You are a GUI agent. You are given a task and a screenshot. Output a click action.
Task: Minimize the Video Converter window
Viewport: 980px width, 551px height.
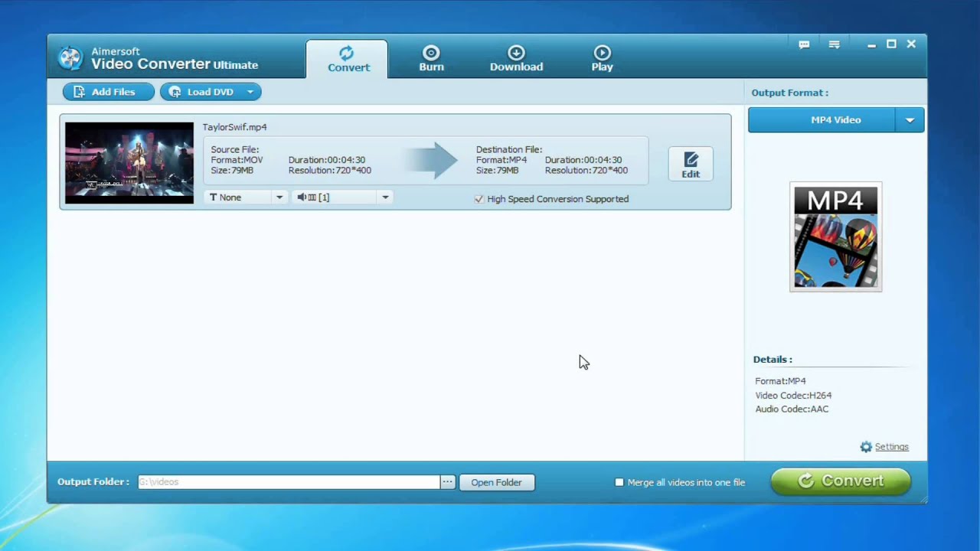[871, 44]
